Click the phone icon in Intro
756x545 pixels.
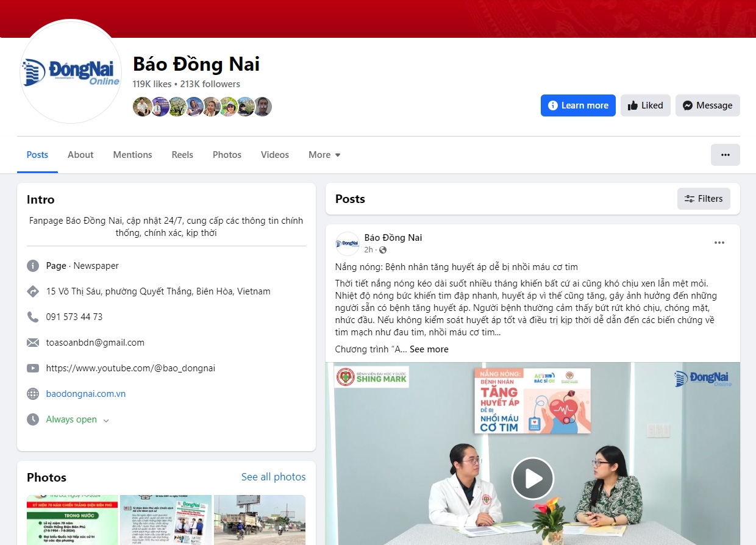tap(33, 317)
